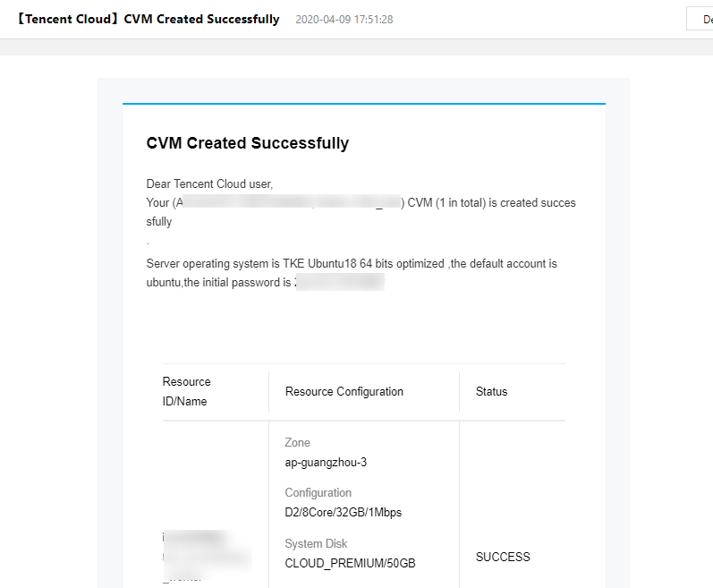Click the Dear Tencent Cloud user greeting
This screenshot has width=713, height=588.
[x=209, y=183]
